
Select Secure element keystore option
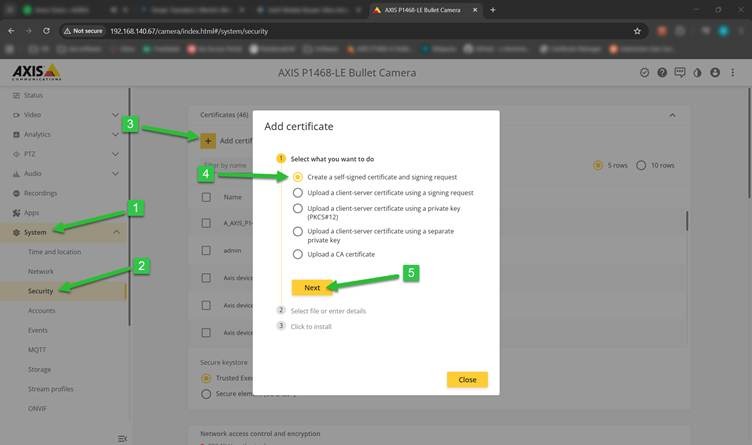tap(206, 394)
